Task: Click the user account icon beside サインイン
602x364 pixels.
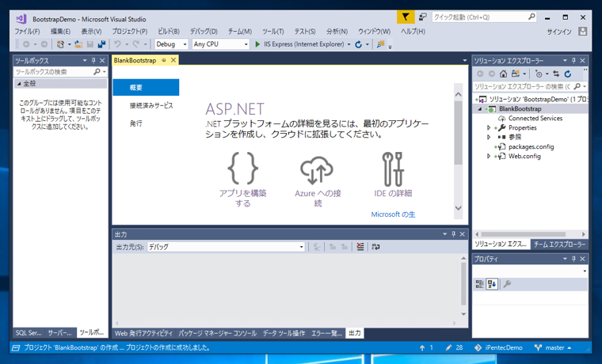Action: coord(583,32)
